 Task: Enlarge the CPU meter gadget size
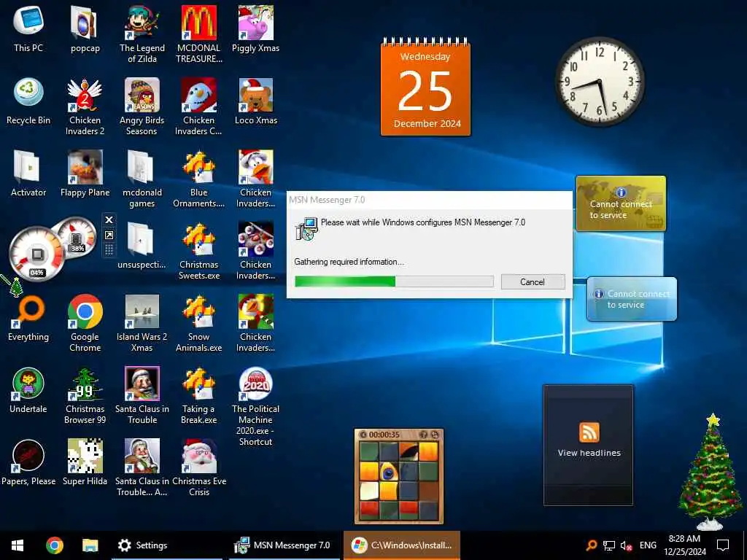click(109, 236)
